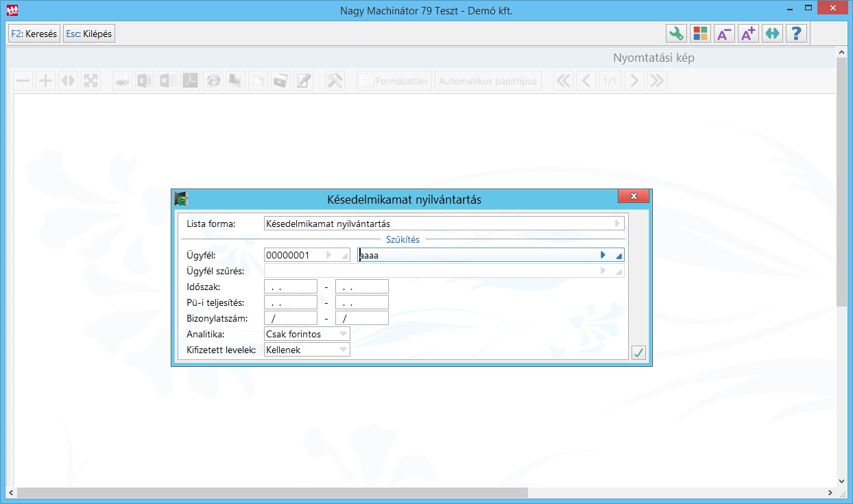
Task: Click the 1/1 page indicator
Action: coord(609,81)
